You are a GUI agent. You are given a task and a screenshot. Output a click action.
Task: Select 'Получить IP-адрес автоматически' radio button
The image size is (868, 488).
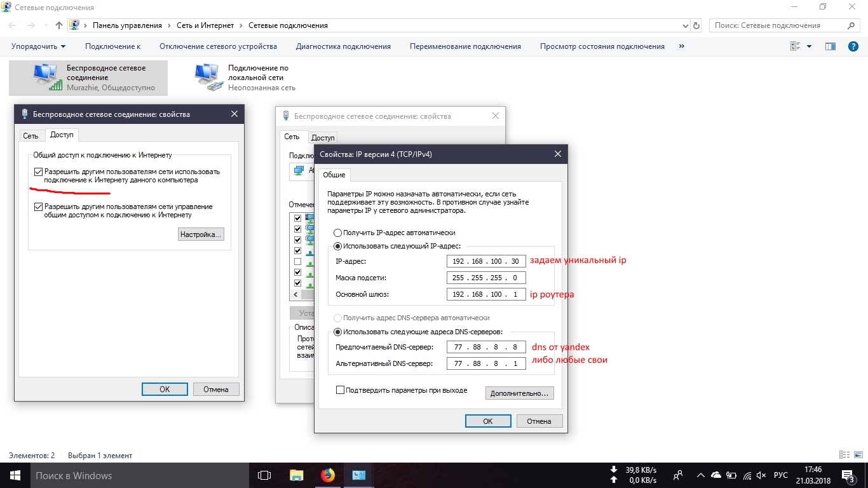pos(338,233)
